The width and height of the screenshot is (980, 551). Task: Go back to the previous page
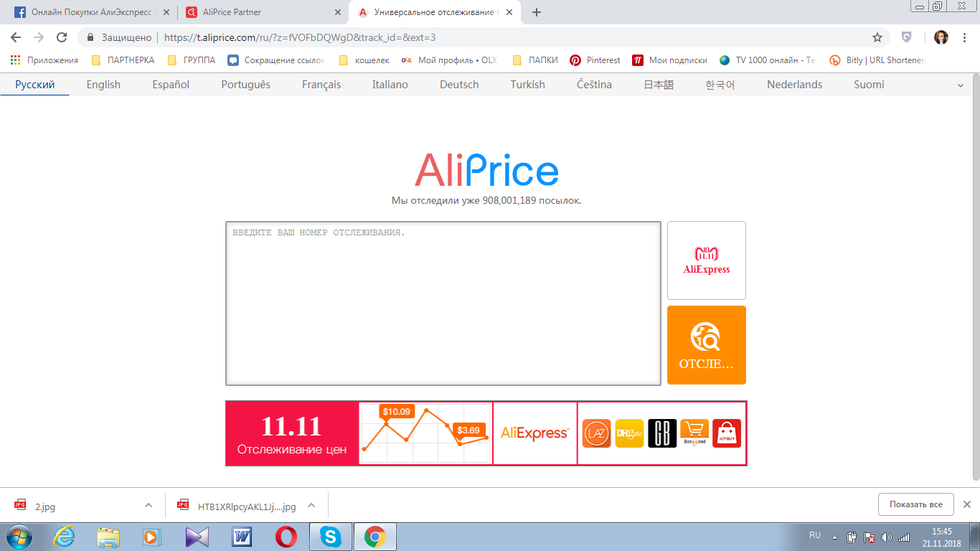(16, 37)
